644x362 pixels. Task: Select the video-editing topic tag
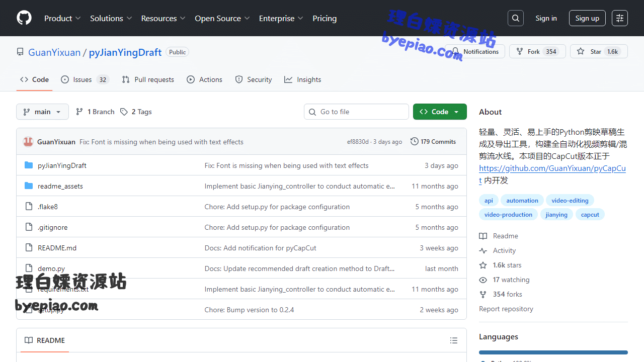(570, 200)
